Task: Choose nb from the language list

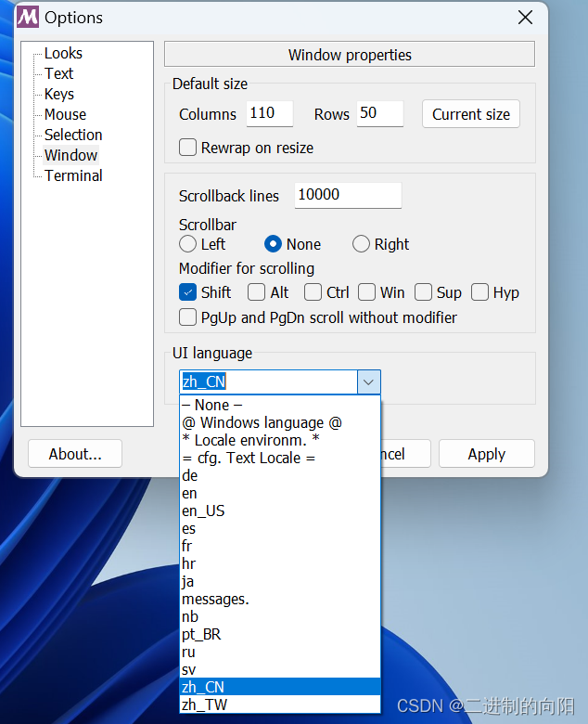Action: tap(280, 616)
